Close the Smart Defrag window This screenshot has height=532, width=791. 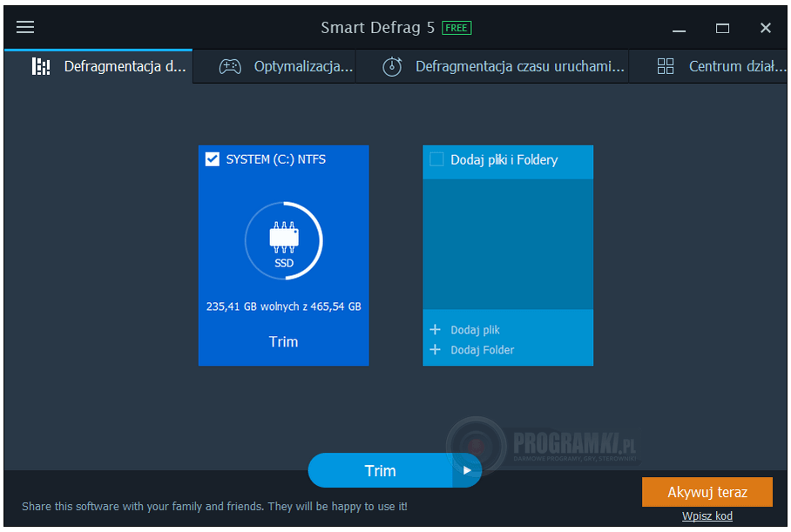tap(765, 28)
